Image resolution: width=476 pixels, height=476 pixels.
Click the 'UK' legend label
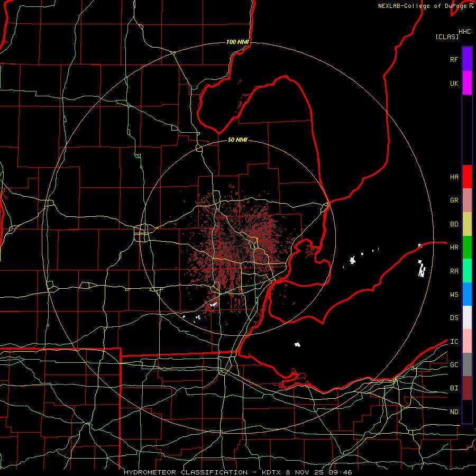(x=454, y=83)
